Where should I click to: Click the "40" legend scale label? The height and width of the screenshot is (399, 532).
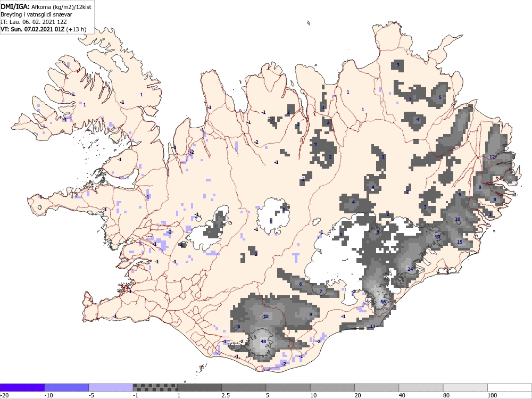[402, 395]
